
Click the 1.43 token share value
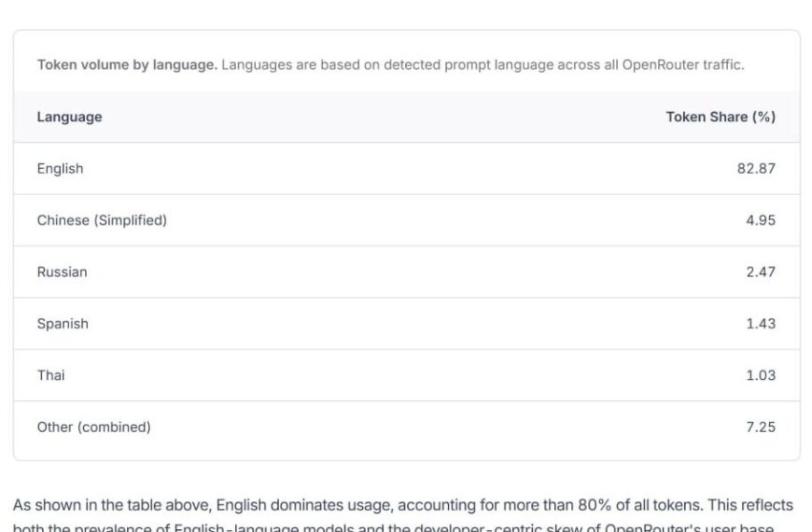[x=760, y=324]
